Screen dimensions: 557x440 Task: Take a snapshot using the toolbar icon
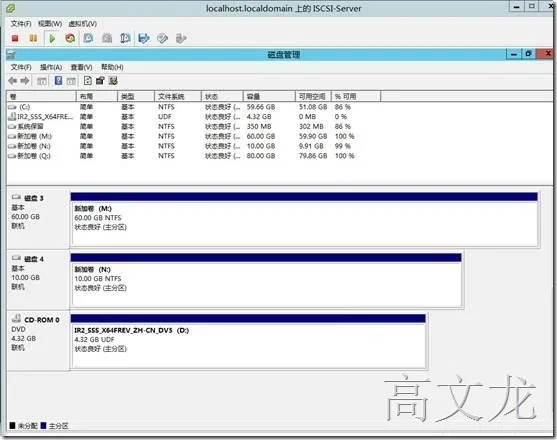tap(88, 38)
